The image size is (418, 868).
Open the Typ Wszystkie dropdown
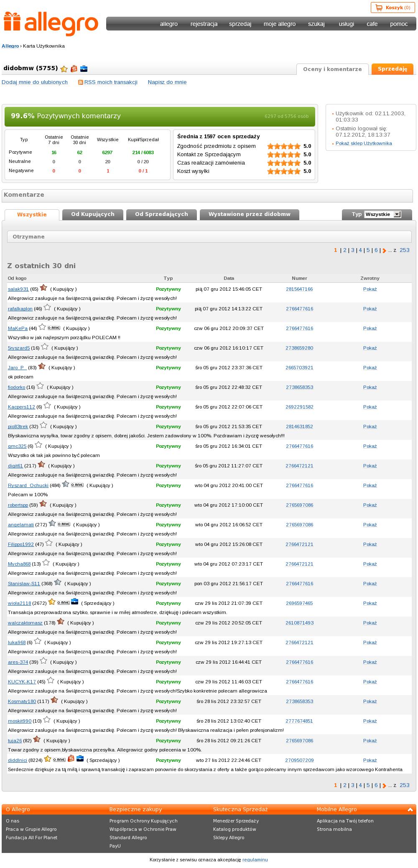click(382, 214)
